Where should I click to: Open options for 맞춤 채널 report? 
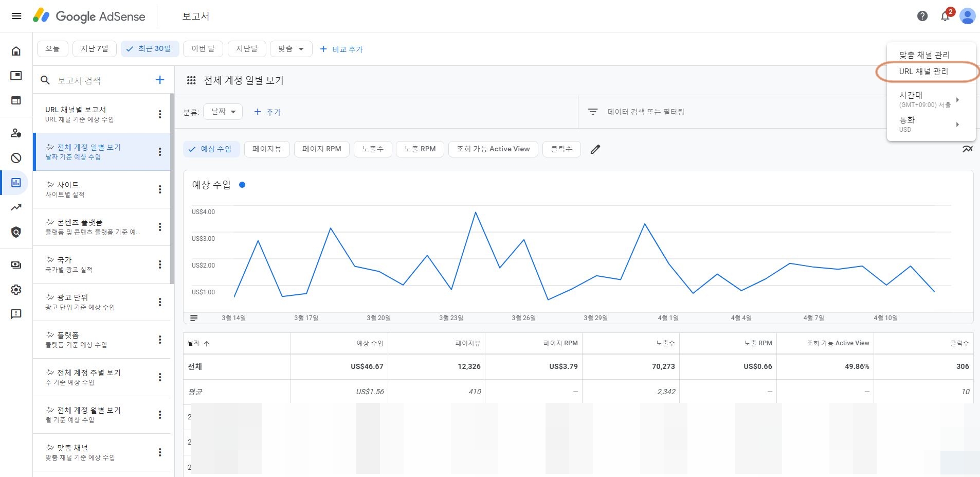[160, 452]
